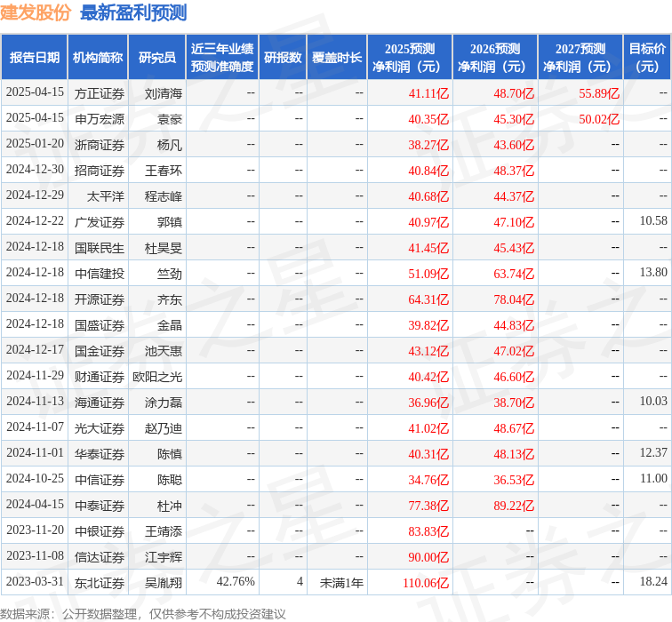The width and height of the screenshot is (672, 622).
Task: Select analyst 欧阳之光 in the table
Action: pos(157,377)
